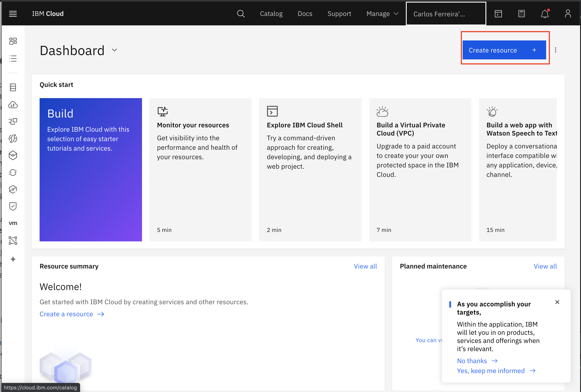Open the Watson Speech to Text card

(x=518, y=170)
